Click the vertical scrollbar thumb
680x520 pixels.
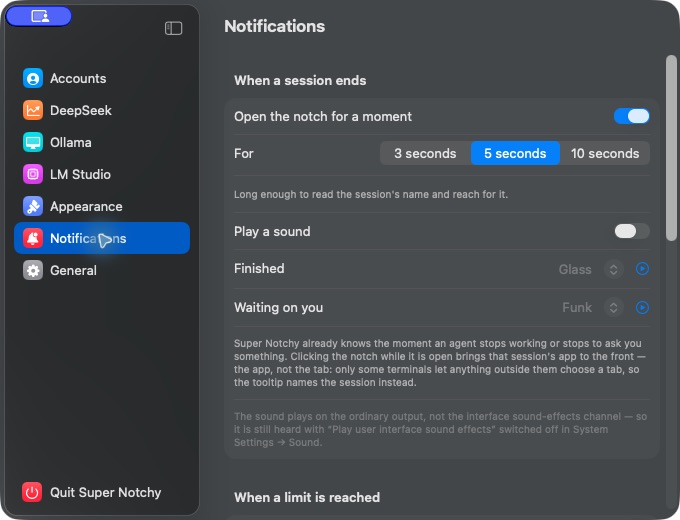click(671, 147)
